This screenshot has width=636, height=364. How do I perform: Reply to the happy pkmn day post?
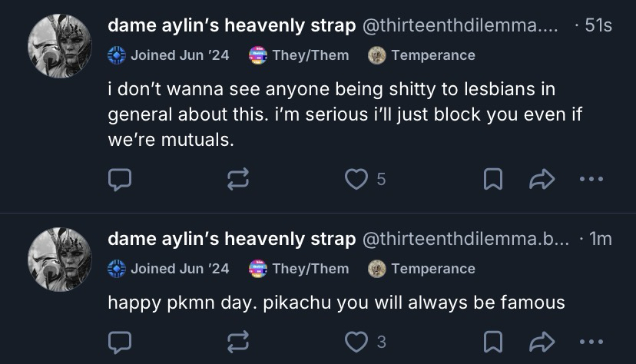click(x=118, y=342)
